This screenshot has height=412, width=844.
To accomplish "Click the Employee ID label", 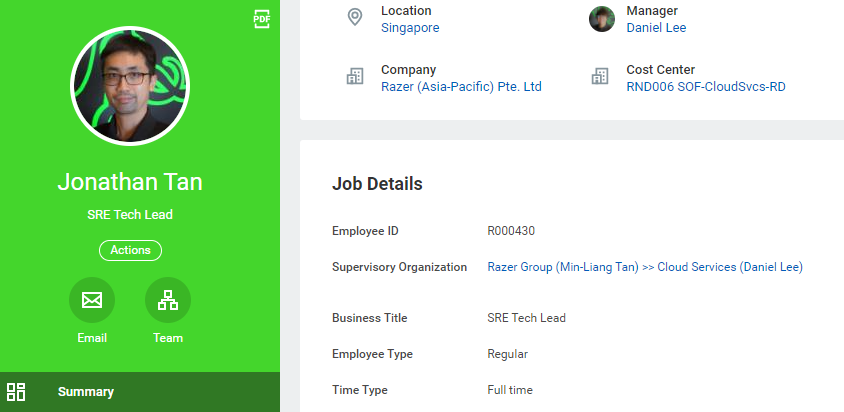I will (x=365, y=231).
